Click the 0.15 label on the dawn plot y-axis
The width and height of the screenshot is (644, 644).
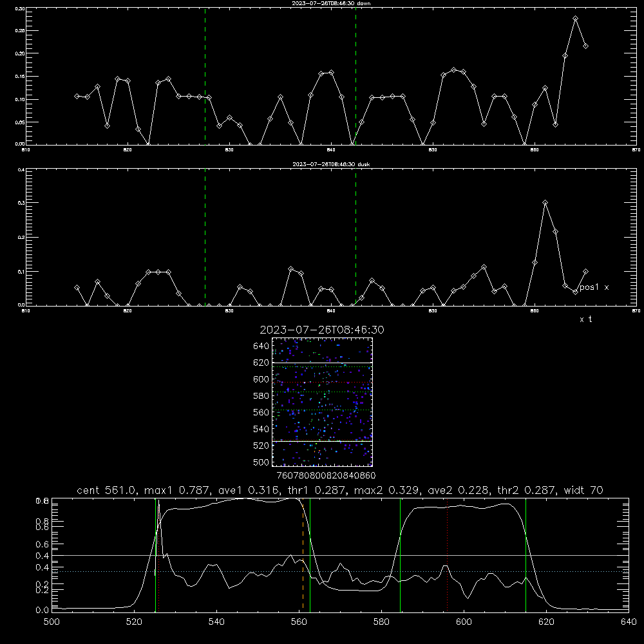(20, 77)
